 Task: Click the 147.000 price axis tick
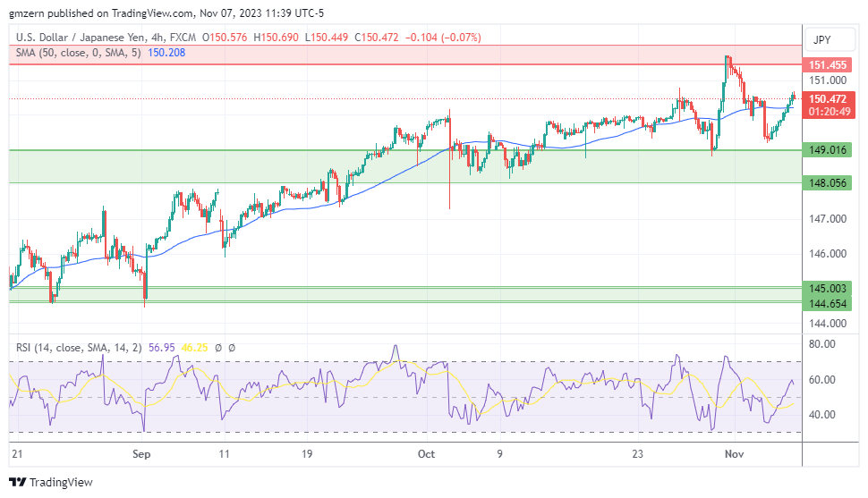[828, 219]
